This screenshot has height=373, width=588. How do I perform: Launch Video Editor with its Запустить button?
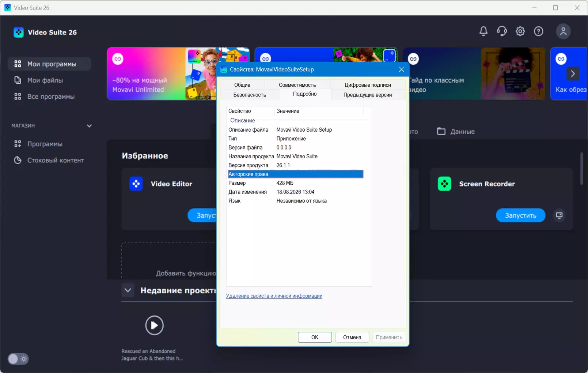coord(202,215)
